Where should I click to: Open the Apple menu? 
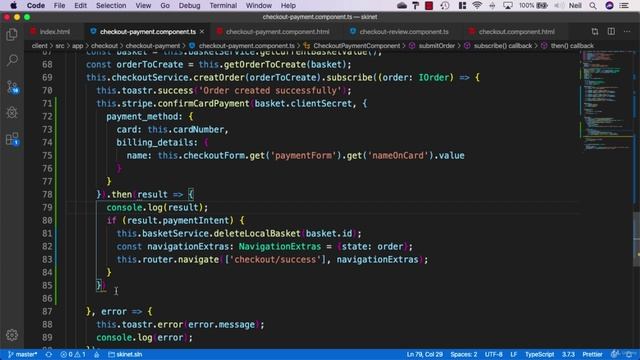tap(13, 6)
